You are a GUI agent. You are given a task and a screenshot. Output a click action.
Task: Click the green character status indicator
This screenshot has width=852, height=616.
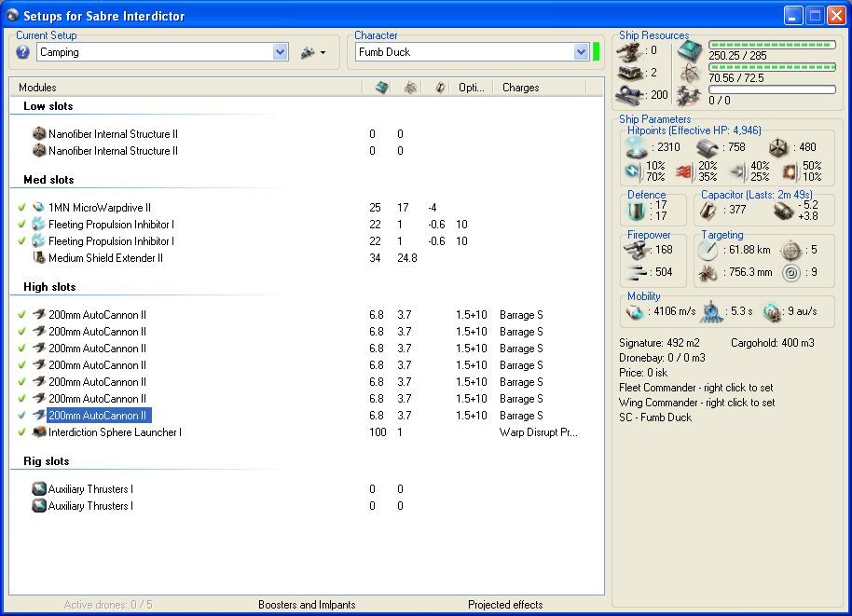[x=596, y=52]
